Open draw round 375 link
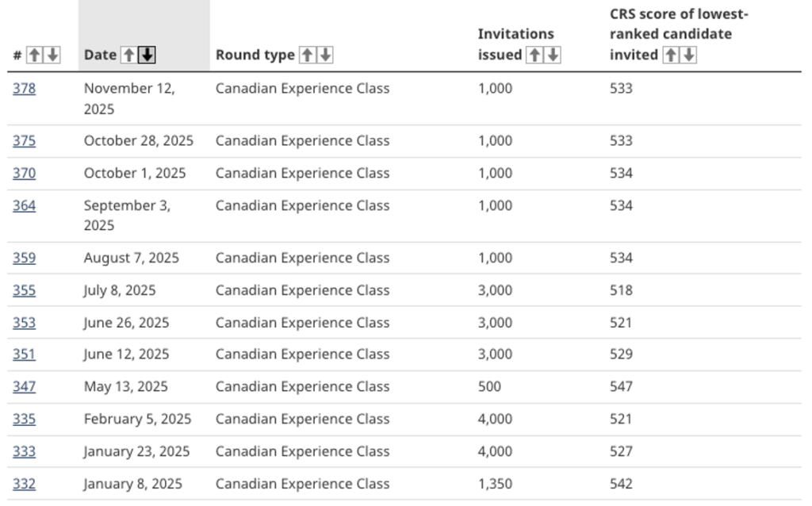The image size is (812, 506). click(x=24, y=141)
